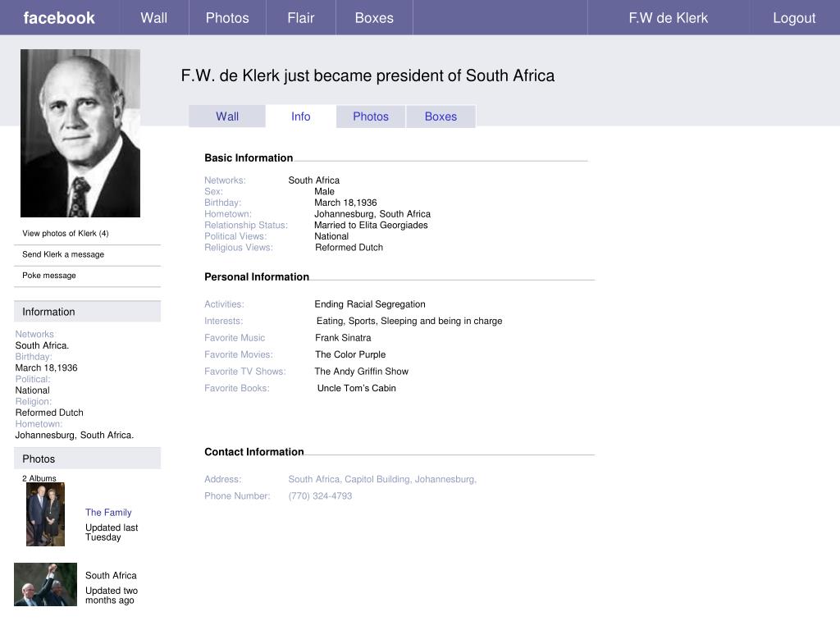
Task: Open the South Africa album thumbnail
Action: coord(46,584)
